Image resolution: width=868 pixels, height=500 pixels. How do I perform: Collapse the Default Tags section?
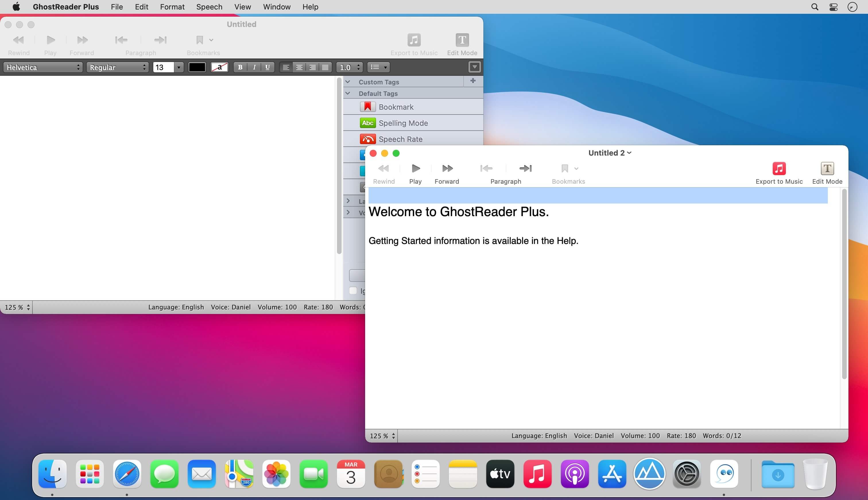point(348,93)
